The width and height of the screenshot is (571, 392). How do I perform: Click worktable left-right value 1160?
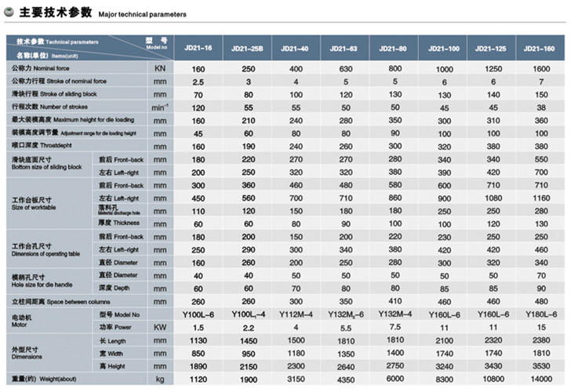point(541,198)
